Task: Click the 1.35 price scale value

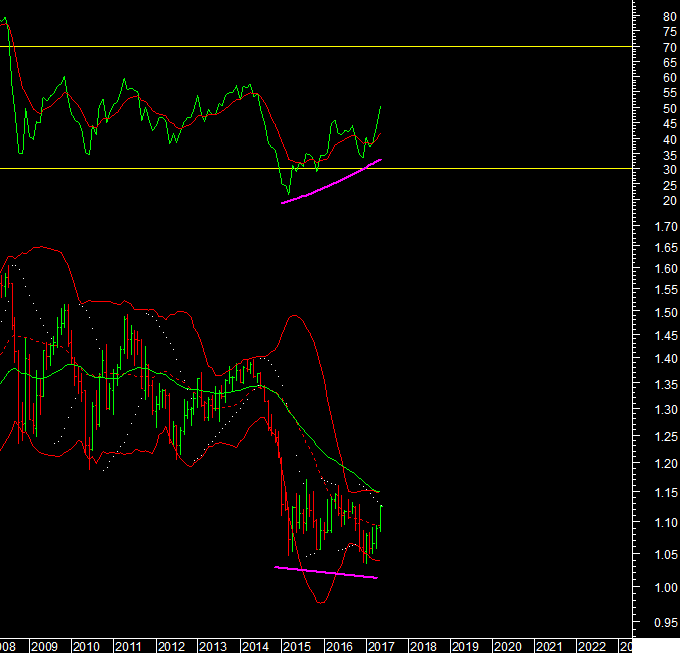Action: pos(665,385)
